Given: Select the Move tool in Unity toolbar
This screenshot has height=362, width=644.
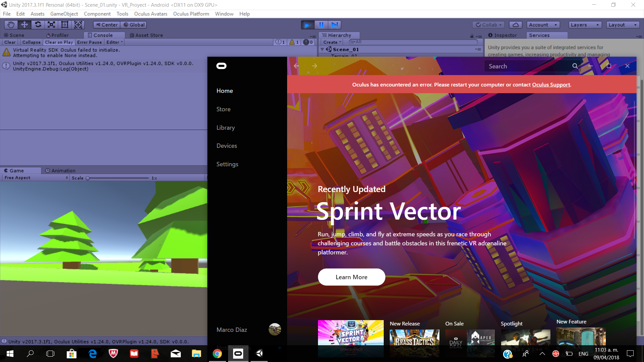Looking at the screenshot, I should [x=24, y=25].
